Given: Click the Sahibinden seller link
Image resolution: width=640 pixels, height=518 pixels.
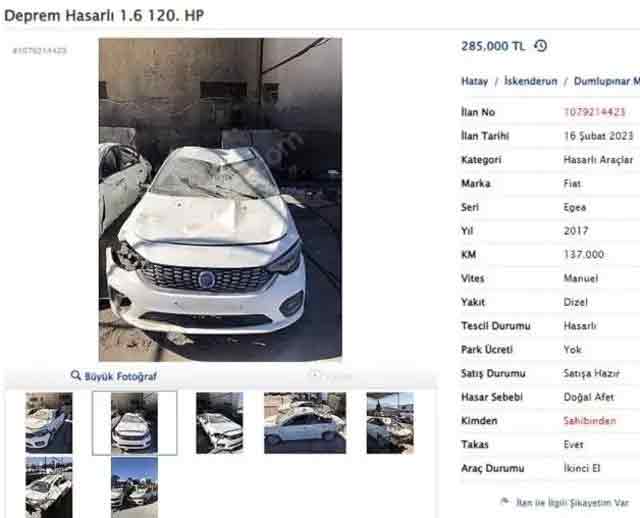Looking at the screenshot, I should (x=589, y=420).
